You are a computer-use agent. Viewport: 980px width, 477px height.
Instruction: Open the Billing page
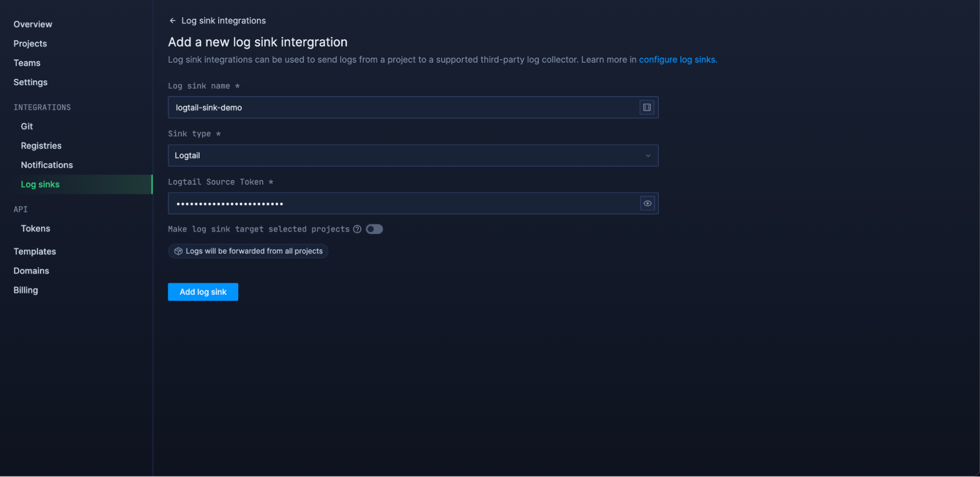pos(25,290)
